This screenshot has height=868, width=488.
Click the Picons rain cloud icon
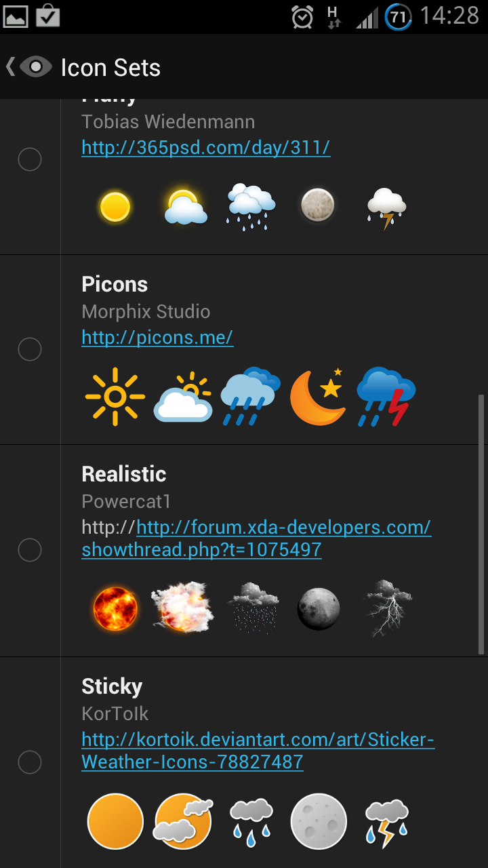point(250,397)
